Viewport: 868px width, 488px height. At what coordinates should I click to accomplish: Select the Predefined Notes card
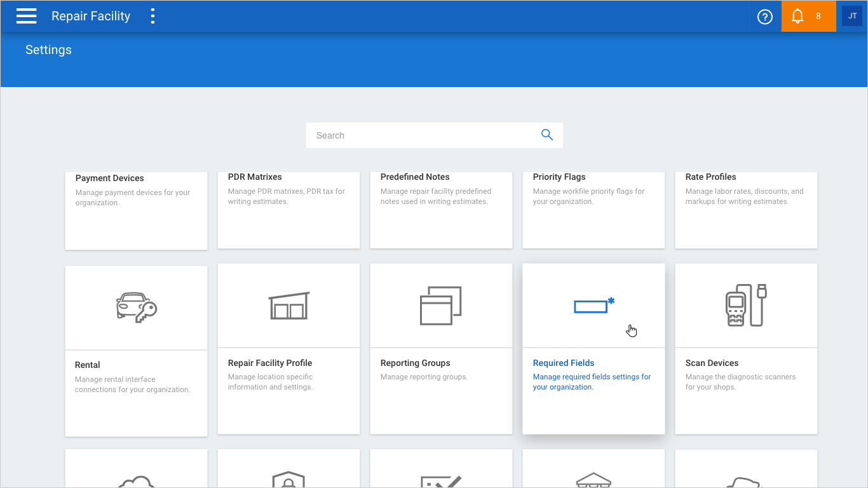click(441, 210)
